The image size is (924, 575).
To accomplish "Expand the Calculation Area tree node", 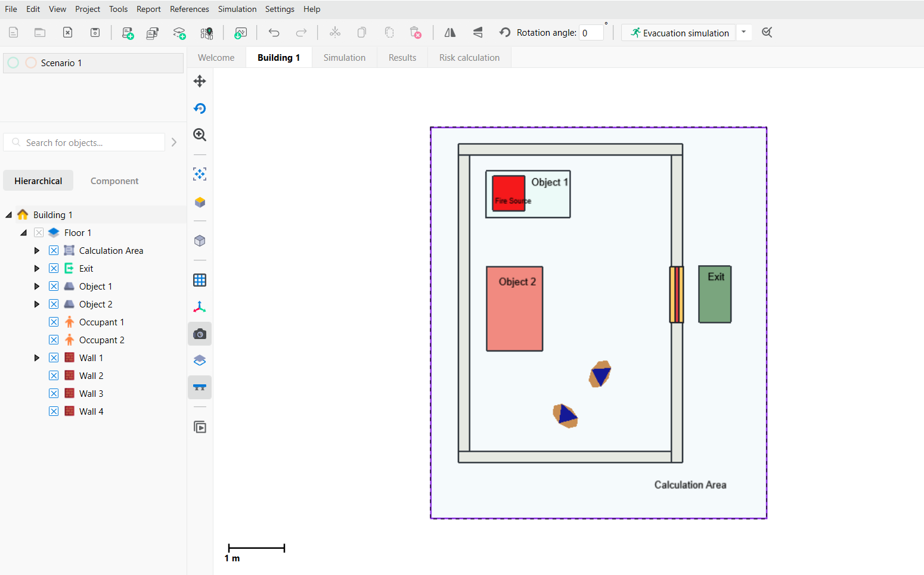I will [37, 251].
